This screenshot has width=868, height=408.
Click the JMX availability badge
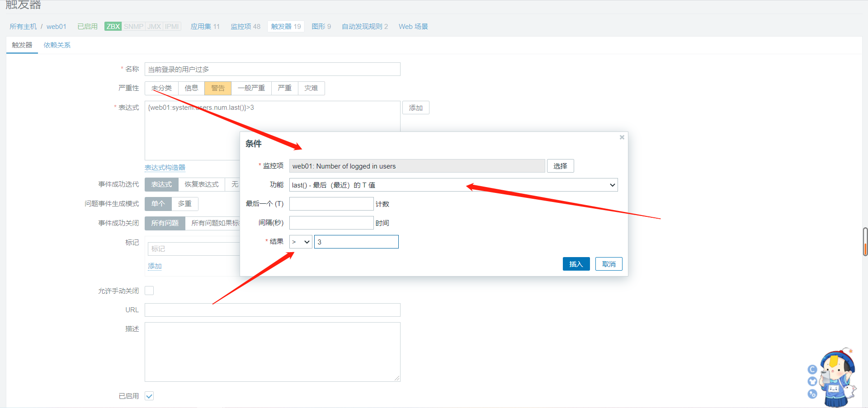coord(154,27)
